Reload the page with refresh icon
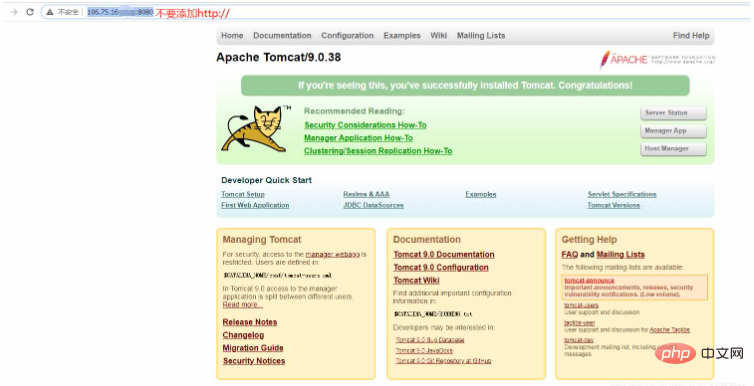 point(30,12)
